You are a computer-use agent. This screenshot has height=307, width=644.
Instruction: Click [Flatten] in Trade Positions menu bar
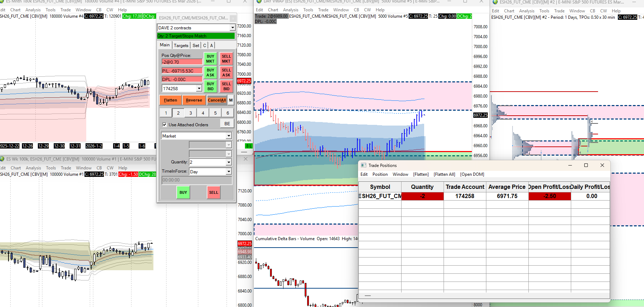click(x=421, y=174)
